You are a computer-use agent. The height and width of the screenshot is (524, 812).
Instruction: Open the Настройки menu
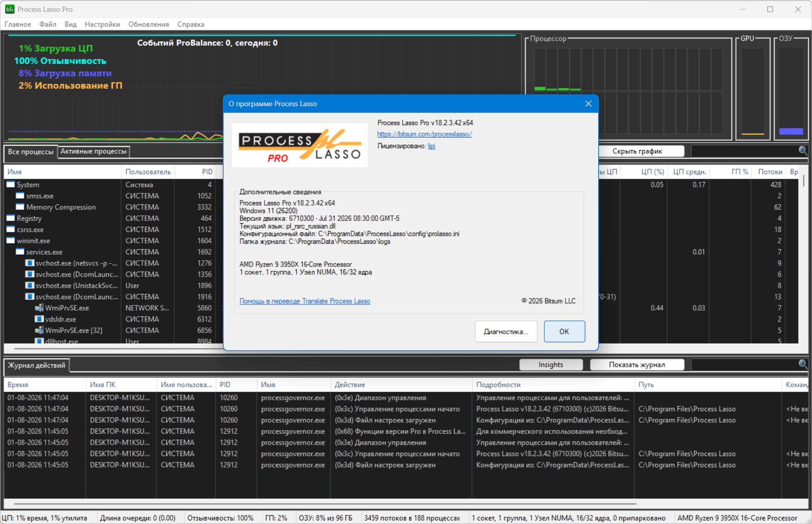[x=102, y=24]
